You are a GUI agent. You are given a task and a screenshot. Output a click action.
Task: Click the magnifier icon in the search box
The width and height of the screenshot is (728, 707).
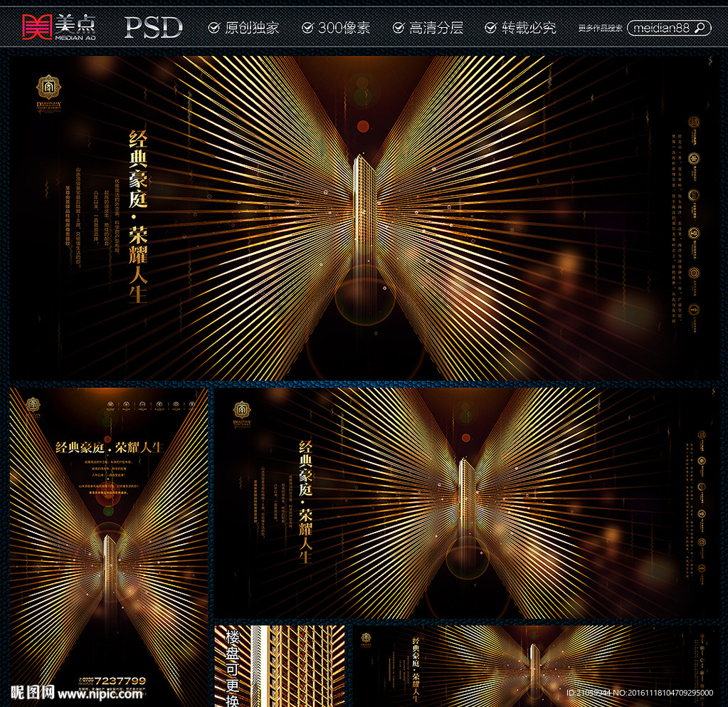pyautogui.click(x=700, y=28)
